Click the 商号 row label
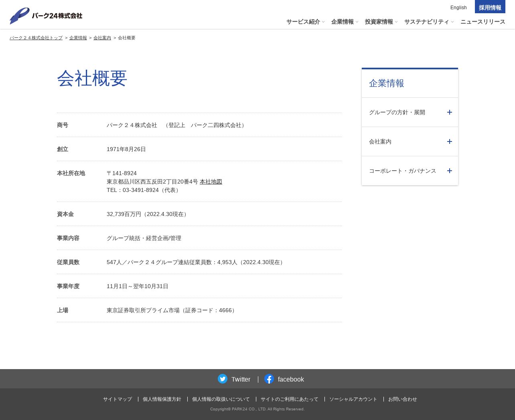This screenshot has height=420, width=515. coord(63,125)
